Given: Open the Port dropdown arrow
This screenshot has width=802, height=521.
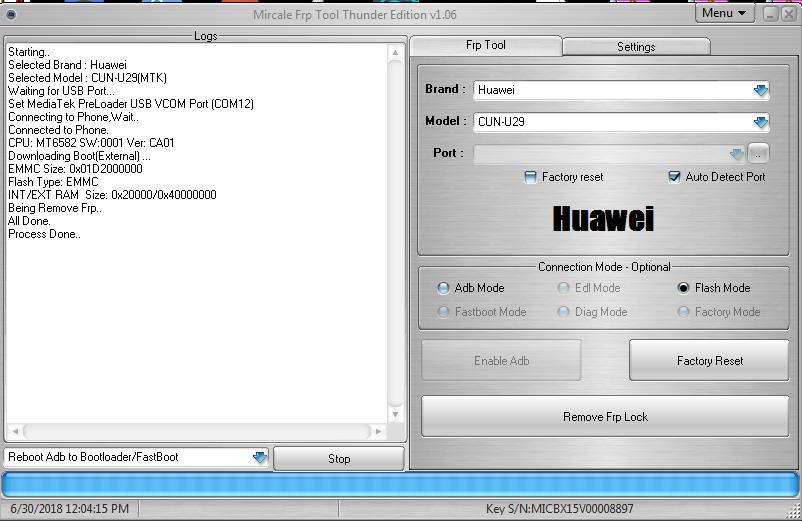Looking at the screenshot, I should tap(737, 154).
